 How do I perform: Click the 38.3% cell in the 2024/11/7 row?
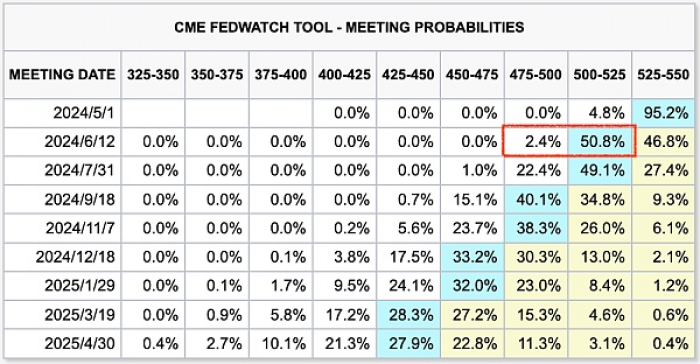coord(536,228)
